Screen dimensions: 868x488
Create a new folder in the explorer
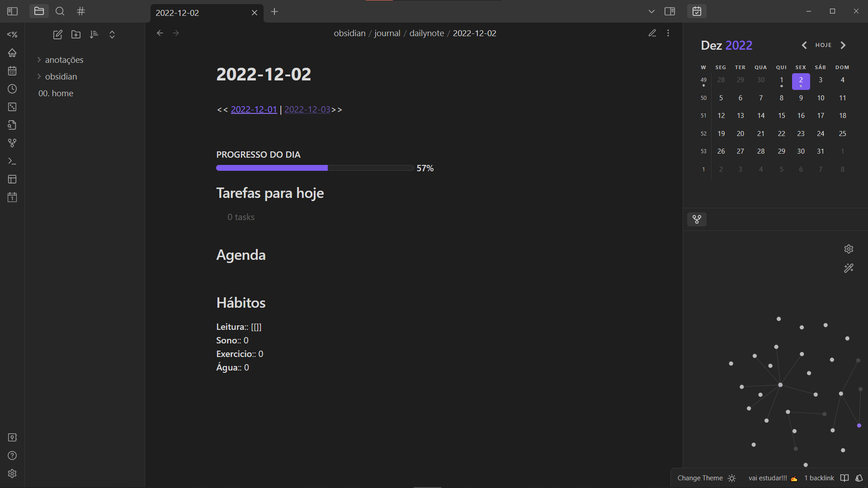[x=76, y=35]
